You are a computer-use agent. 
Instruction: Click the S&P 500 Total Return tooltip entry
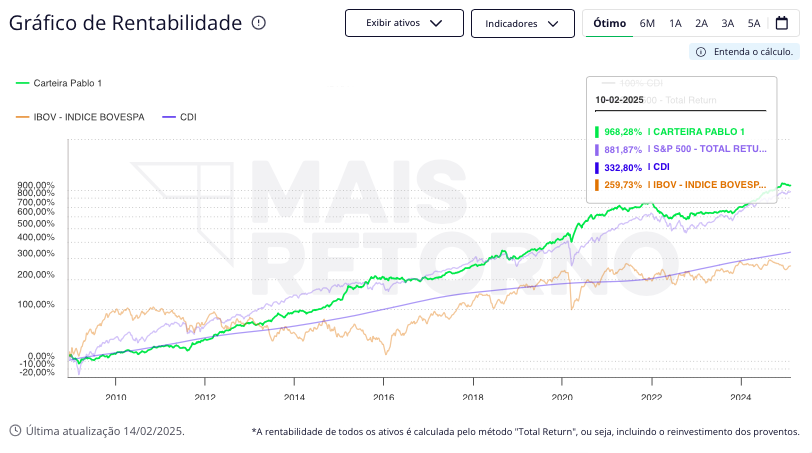(x=710, y=149)
